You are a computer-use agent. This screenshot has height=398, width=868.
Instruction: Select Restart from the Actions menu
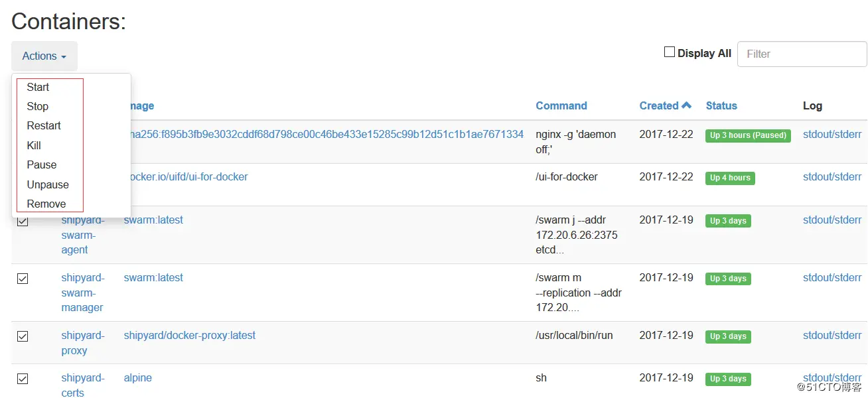click(x=44, y=125)
